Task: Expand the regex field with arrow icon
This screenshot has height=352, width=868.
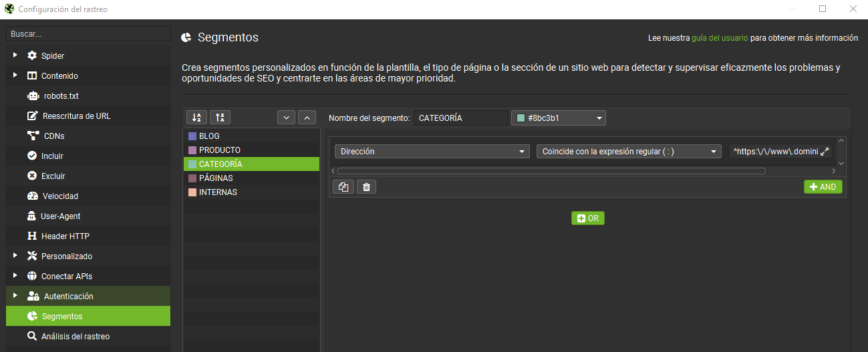Action: click(825, 152)
